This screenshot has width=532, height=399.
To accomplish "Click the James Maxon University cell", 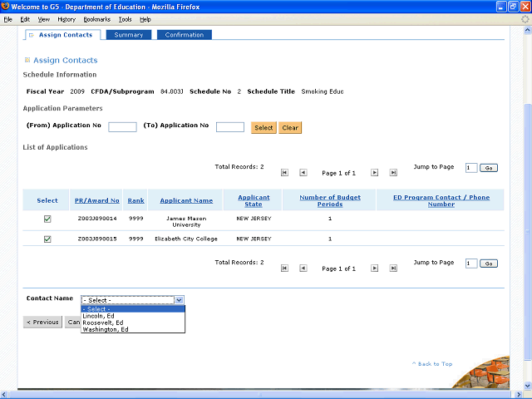I will pyautogui.click(x=186, y=222).
